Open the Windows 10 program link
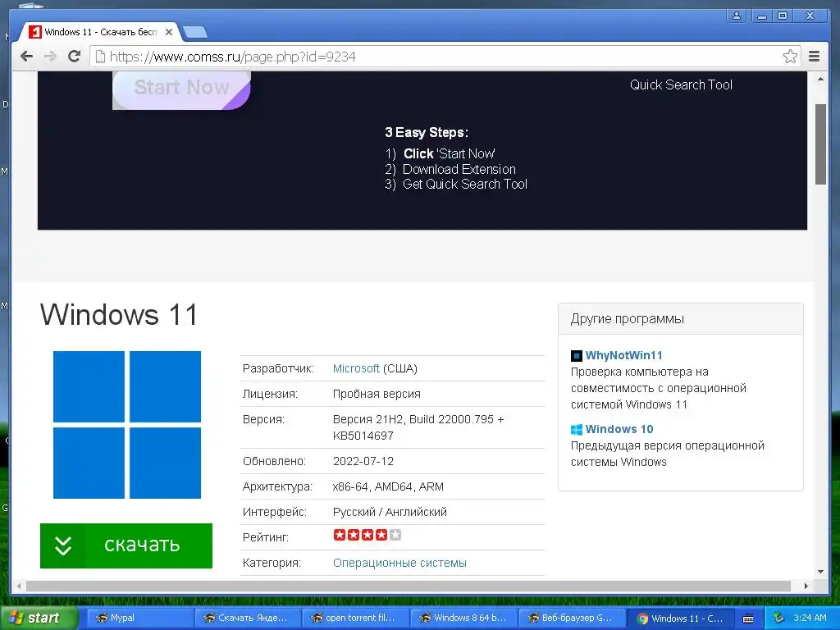Image resolution: width=840 pixels, height=630 pixels. click(x=619, y=429)
